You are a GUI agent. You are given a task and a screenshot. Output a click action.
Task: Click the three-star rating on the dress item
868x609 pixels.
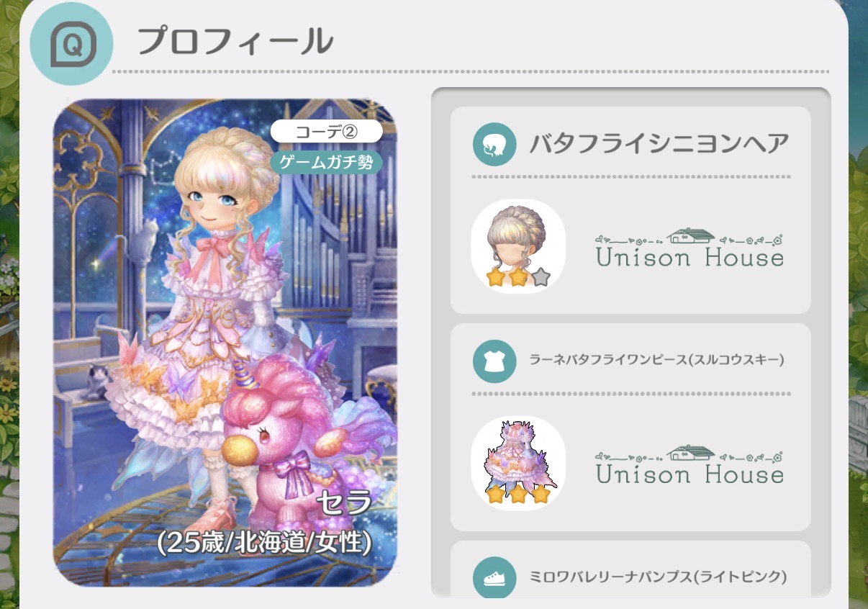[x=518, y=495]
